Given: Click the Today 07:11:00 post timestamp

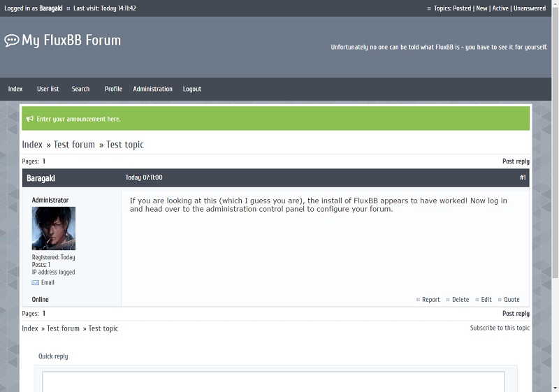Looking at the screenshot, I should (144, 177).
